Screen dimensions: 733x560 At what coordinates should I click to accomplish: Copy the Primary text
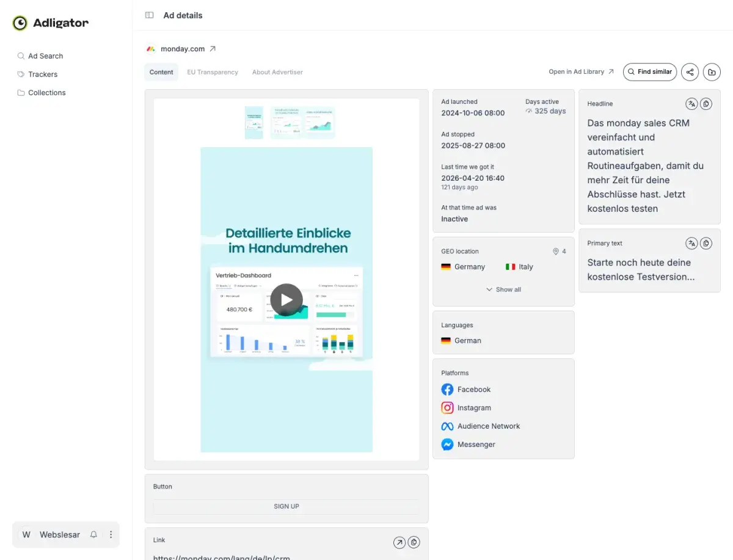point(706,243)
